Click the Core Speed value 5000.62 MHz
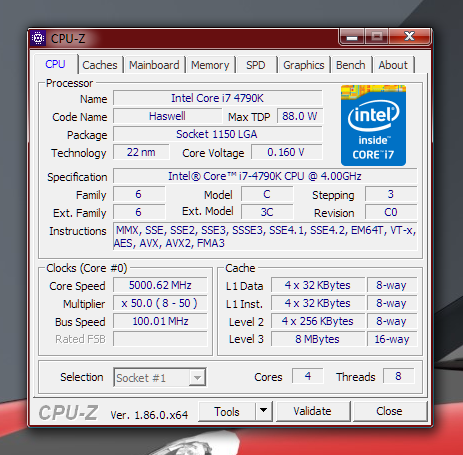This screenshot has width=463, height=455. (160, 285)
